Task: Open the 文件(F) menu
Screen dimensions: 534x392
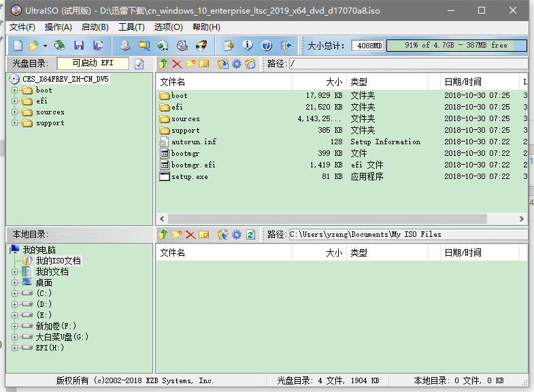Action: [22, 27]
